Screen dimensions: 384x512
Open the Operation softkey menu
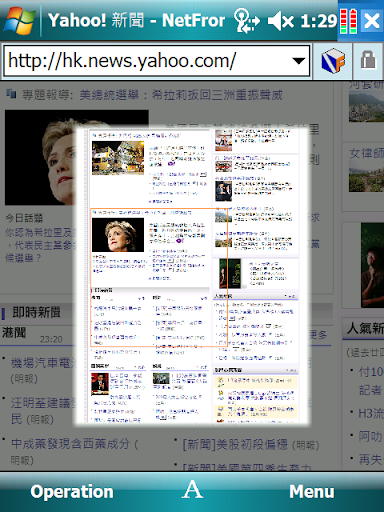[72, 492]
